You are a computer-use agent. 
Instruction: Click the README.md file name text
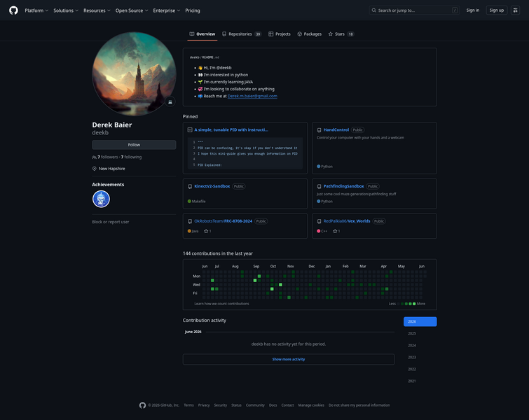pyautogui.click(x=210, y=57)
